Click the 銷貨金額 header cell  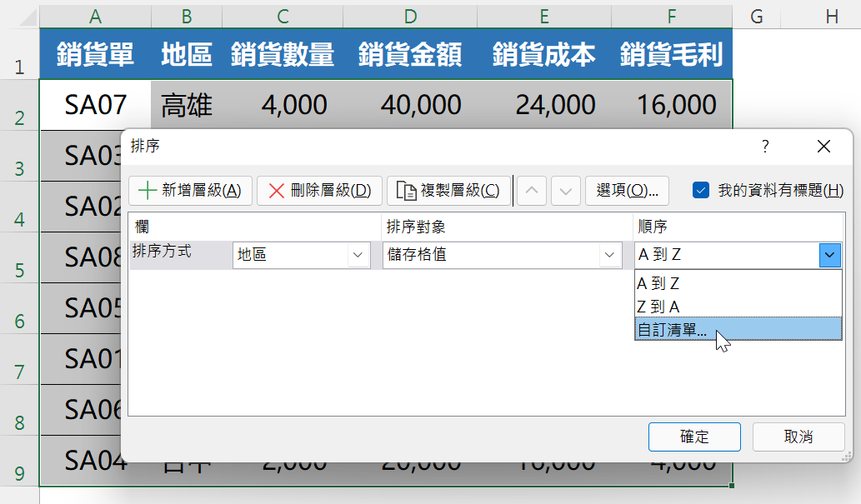410,54
